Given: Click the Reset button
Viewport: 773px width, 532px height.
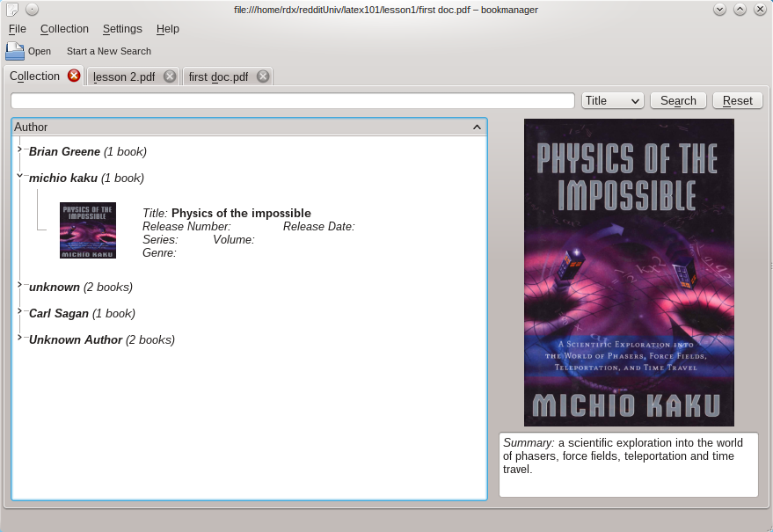Looking at the screenshot, I should [738, 100].
